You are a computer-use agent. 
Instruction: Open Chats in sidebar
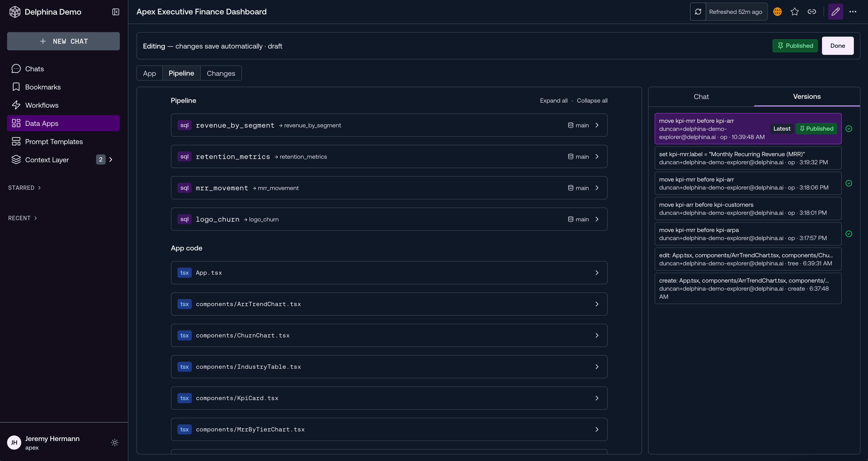pyautogui.click(x=63, y=69)
